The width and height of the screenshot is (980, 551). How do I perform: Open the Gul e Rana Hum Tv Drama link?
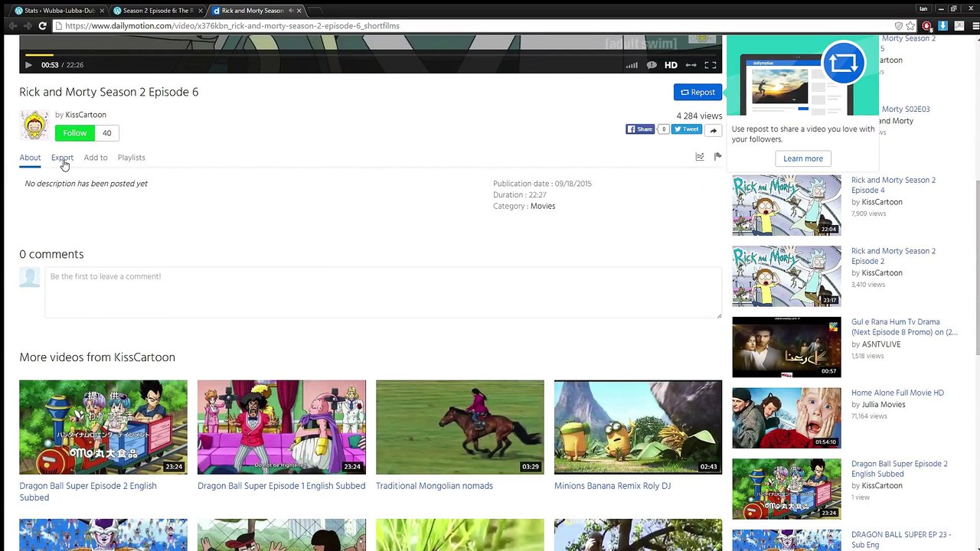904,327
